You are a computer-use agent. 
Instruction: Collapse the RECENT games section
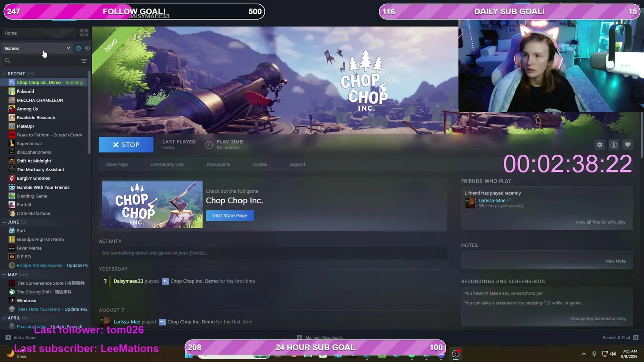pyautogui.click(x=5, y=74)
